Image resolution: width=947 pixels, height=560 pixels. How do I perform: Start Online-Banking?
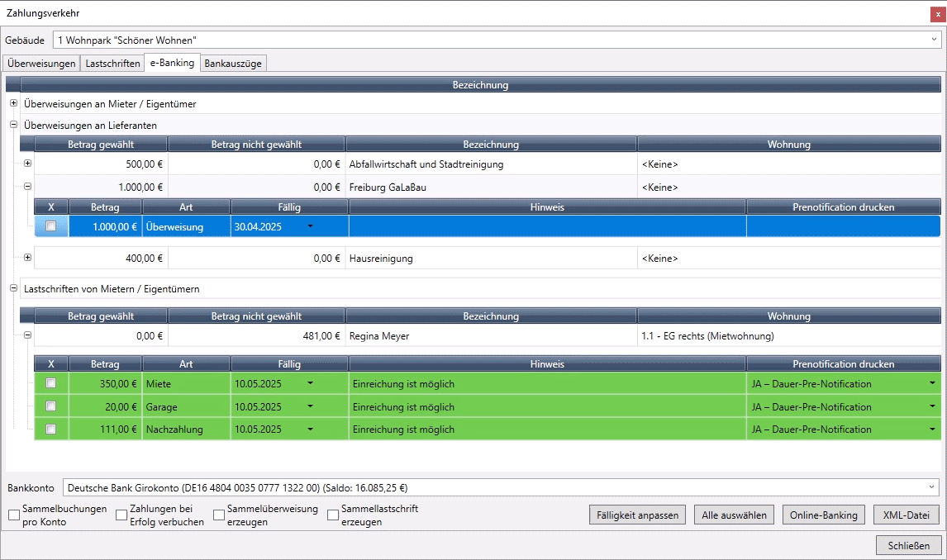click(824, 515)
